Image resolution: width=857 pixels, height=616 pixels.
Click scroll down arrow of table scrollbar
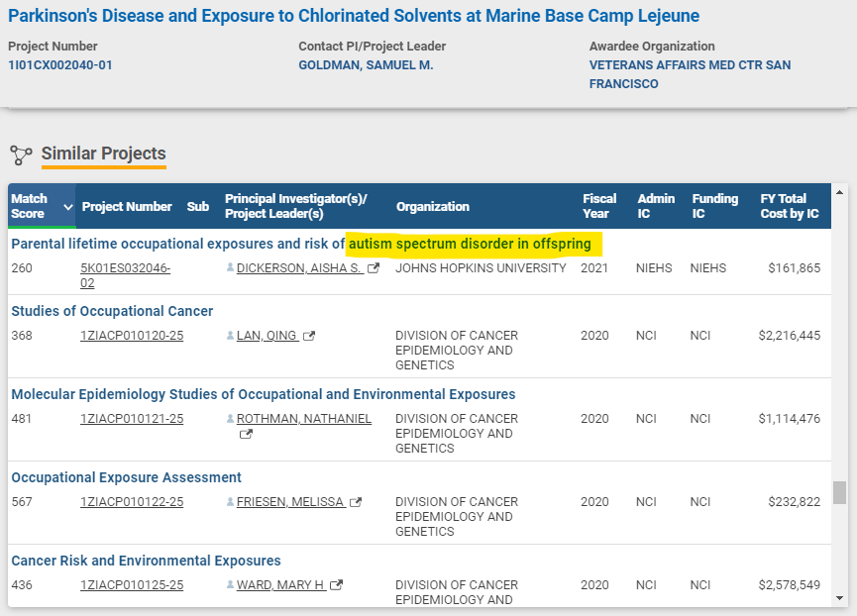coord(839,598)
